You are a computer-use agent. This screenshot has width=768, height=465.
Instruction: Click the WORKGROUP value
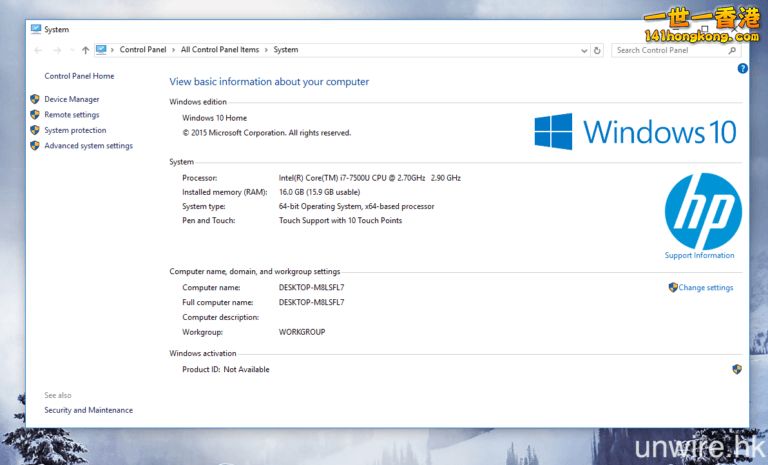(x=302, y=332)
